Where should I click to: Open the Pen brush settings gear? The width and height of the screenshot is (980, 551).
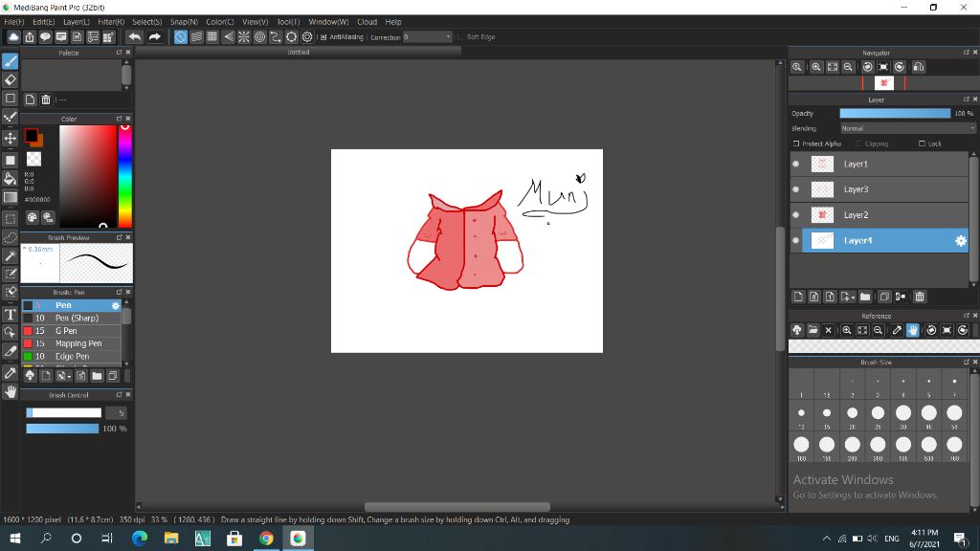[x=116, y=305]
